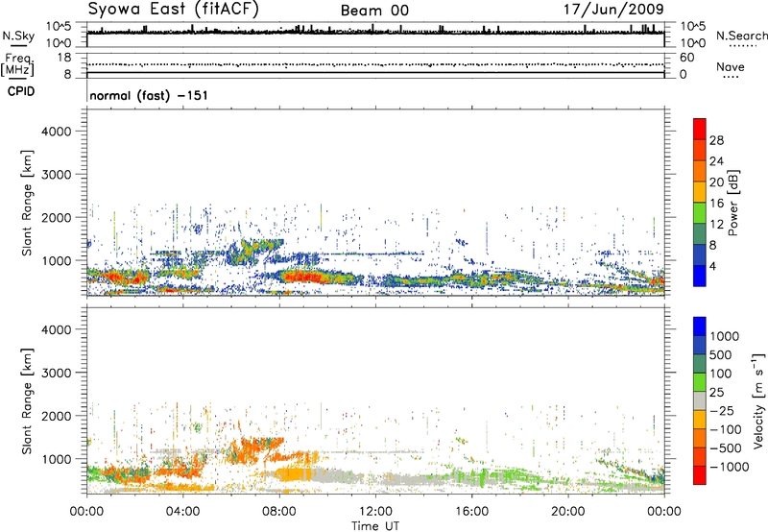This screenshot has width=768, height=532.
Task: Click the 'Time UT' axis label
Action: coord(375,526)
